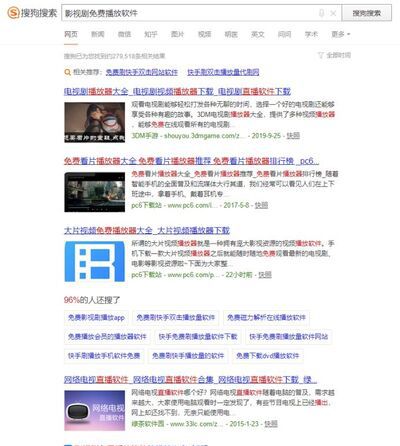
Task: Select related search 免费播放会员的播放器软件
Action: pyautogui.click(x=107, y=337)
